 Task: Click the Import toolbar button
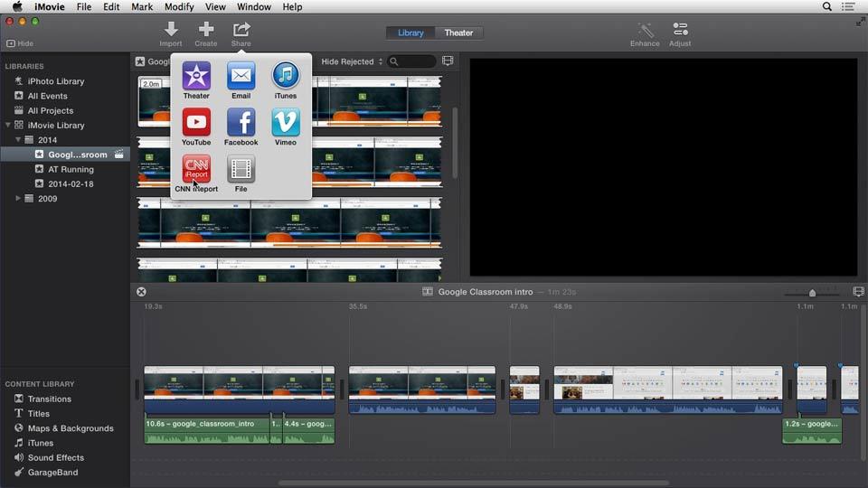pyautogui.click(x=171, y=34)
